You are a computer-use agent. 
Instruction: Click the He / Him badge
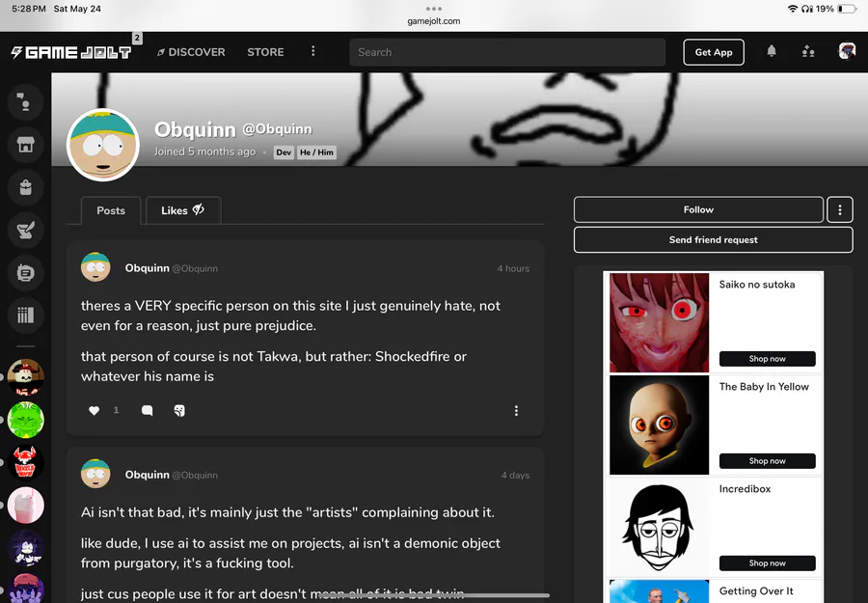click(x=316, y=152)
